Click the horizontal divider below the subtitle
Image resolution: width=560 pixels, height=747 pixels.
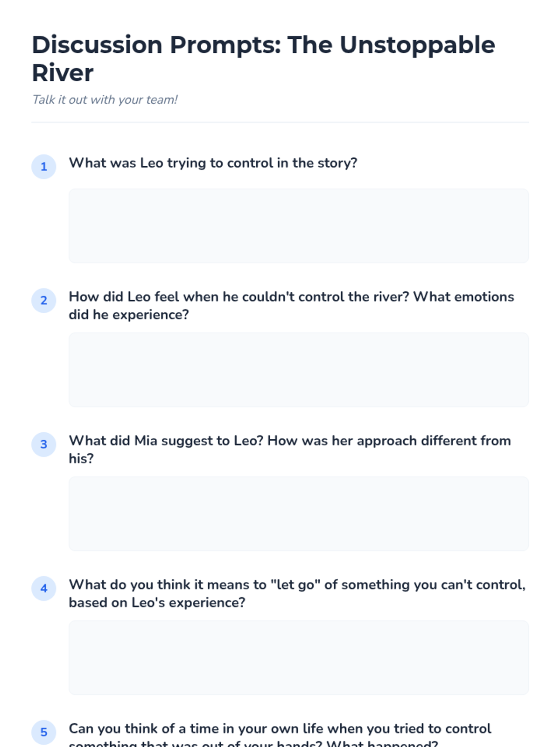(x=280, y=122)
